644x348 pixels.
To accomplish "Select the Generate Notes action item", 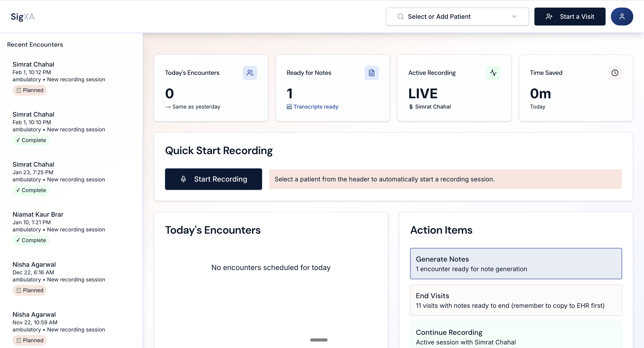I will click(516, 263).
